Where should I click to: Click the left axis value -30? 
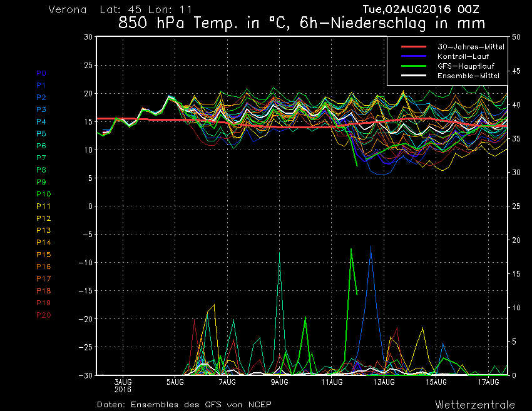(x=86, y=375)
